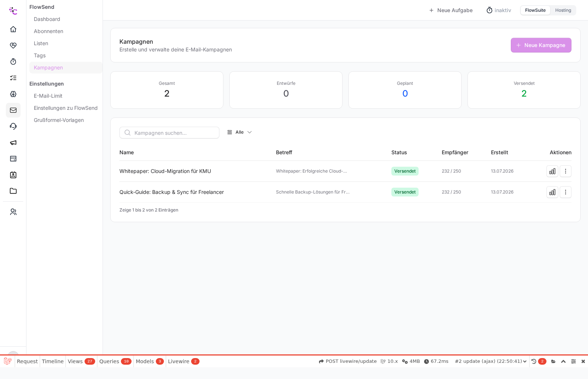
Task: Select the FlowSuite toggle option
Action: point(535,10)
